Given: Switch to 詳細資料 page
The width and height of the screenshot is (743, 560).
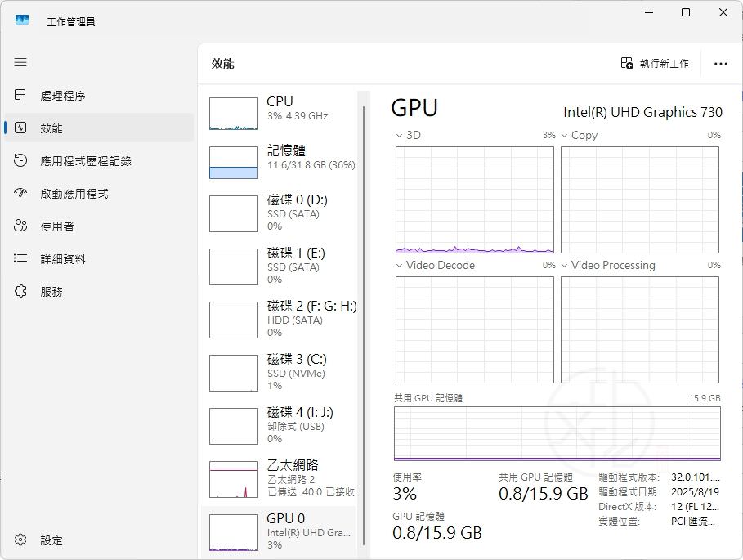Looking at the screenshot, I should [x=99, y=258].
